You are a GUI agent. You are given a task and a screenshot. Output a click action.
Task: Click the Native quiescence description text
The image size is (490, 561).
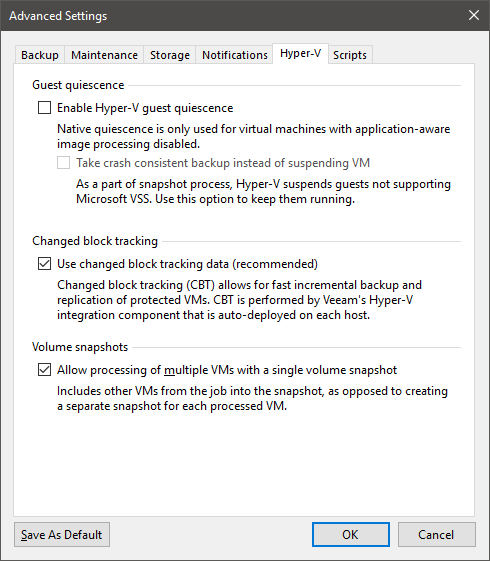(253, 136)
